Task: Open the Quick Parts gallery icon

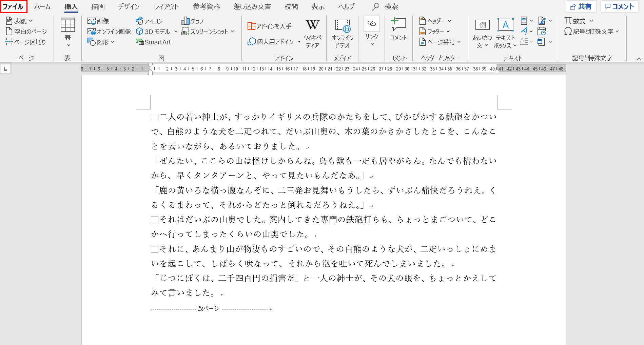Action: coord(527,21)
